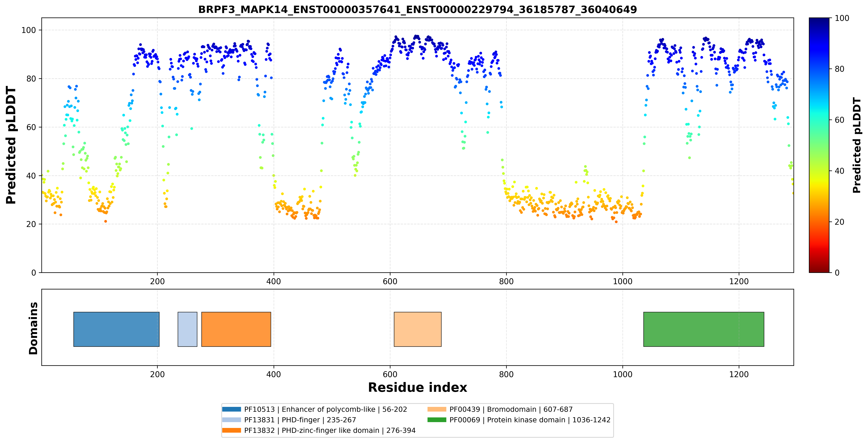Click the Bromodomain 607-687 legend label
Image resolution: width=868 pixels, height=443 pixels.
tap(511, 409)
